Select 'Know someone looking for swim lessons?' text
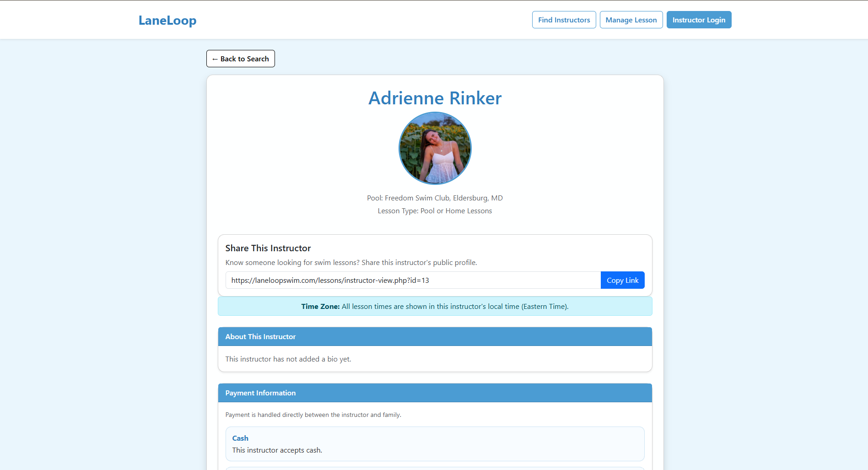Viewport: 868px width, 470px height. point(351,262)
